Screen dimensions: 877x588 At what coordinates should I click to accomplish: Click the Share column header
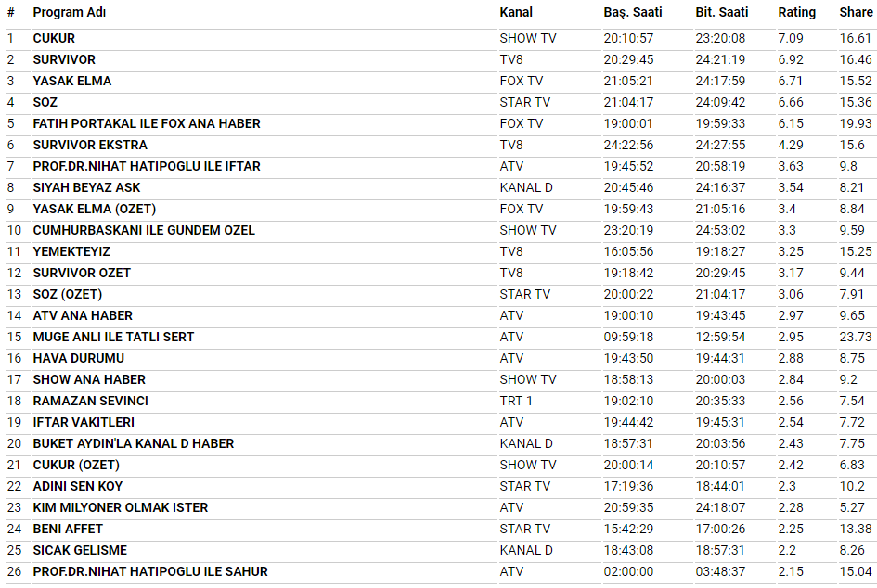pyautogui.click(x=856, y=12)
